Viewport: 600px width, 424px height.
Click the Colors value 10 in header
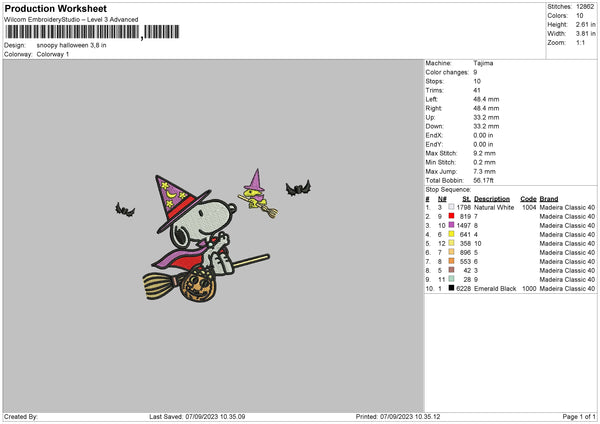(x=580, y=16)
